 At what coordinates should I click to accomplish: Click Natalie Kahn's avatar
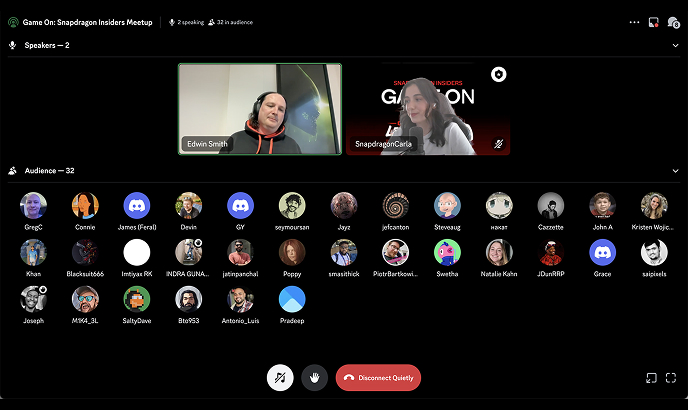(499, 252)
